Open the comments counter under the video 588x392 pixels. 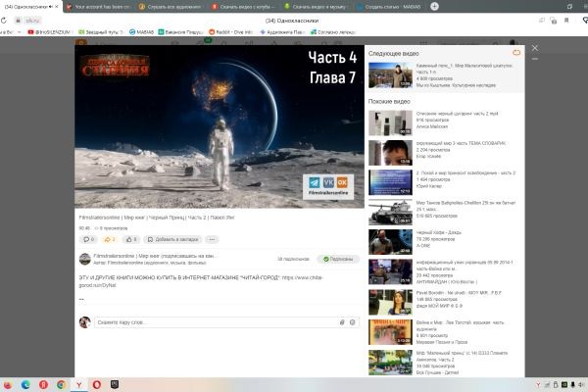(88, 239)
